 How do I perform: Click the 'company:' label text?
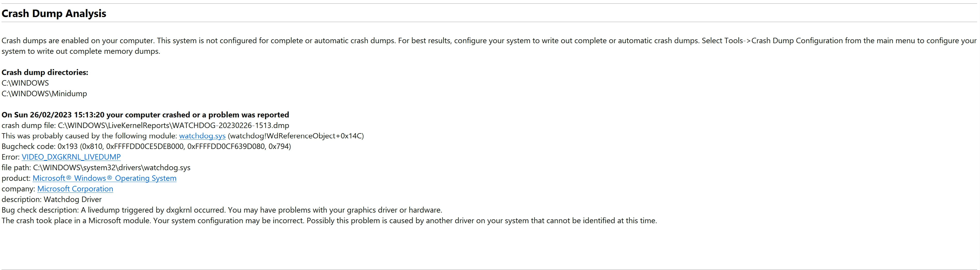click(x=18, y=189)
